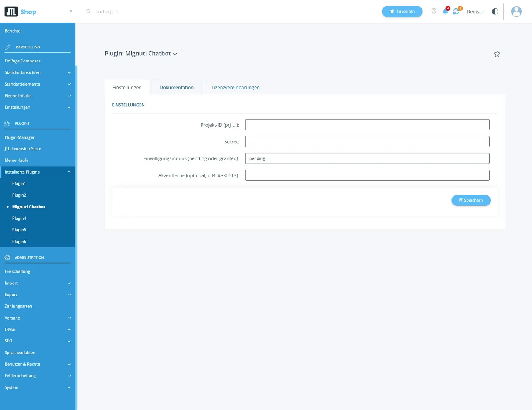
Task: Expand Standardelemente menu
Action: [x=38, y=84]
